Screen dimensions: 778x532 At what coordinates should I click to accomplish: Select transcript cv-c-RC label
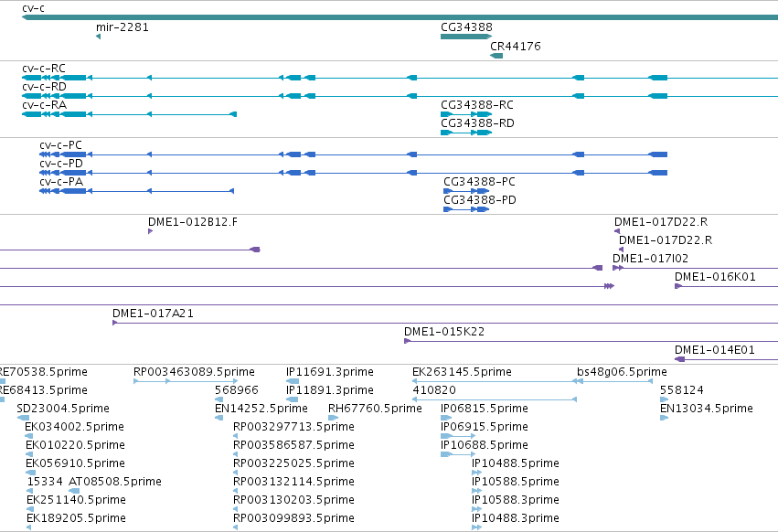pos(44,68)
